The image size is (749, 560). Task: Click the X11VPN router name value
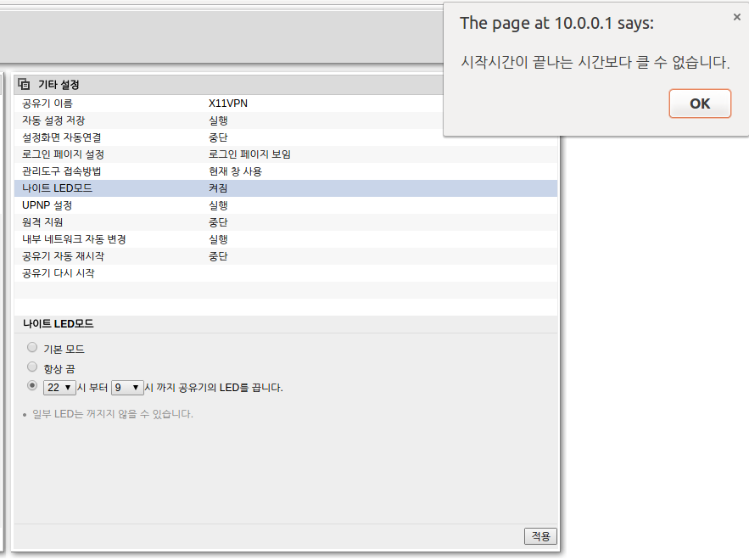(x=228, y=104)
